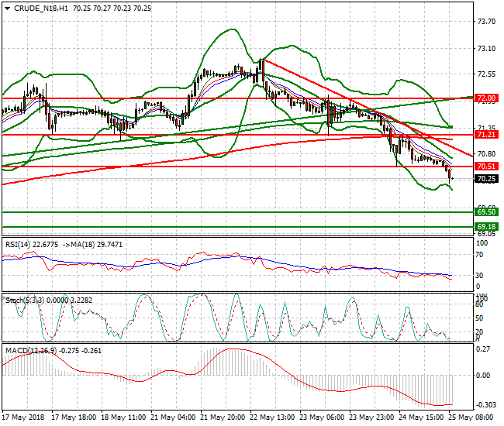Viewport: 504px width, 426px height.
Task: Click the MACD 0.27 scale value
Action: pos(483,349)
